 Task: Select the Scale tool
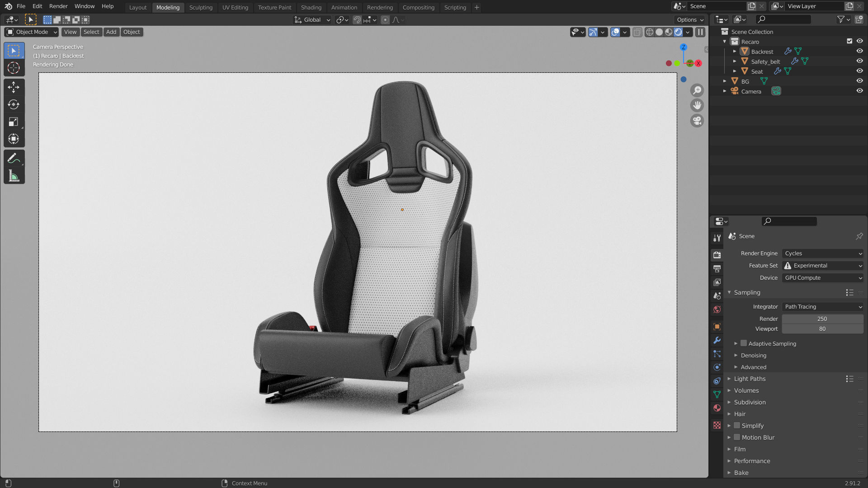click(14, 121)
